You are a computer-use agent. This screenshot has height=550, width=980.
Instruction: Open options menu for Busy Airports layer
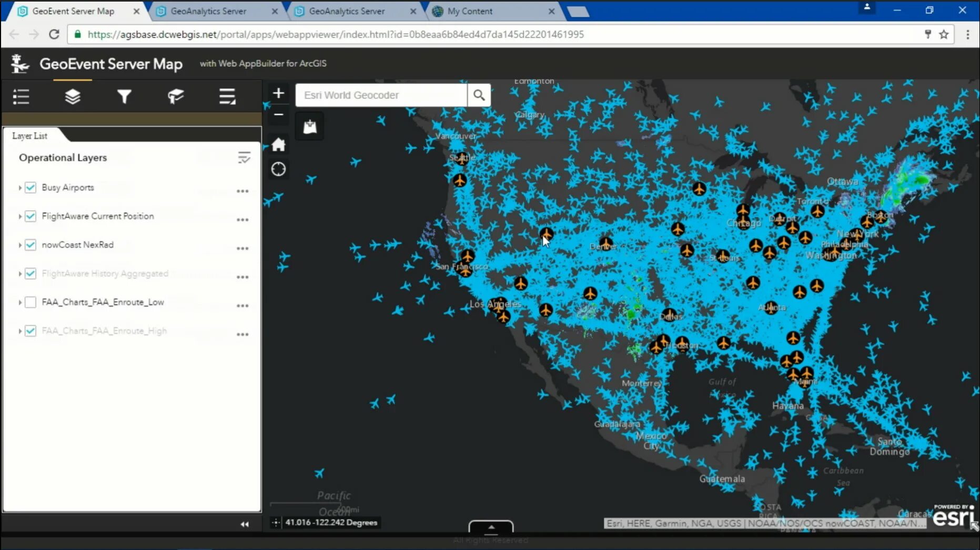click(243, 191)
